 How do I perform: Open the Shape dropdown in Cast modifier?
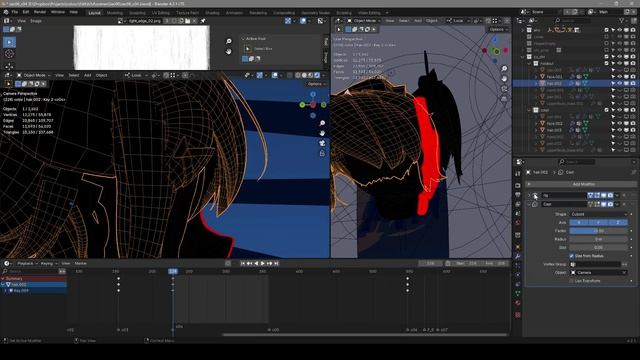(598, 214)
